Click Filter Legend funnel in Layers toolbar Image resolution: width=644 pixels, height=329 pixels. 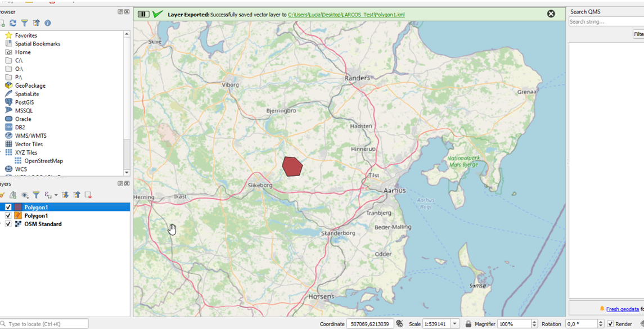point(36,195)
